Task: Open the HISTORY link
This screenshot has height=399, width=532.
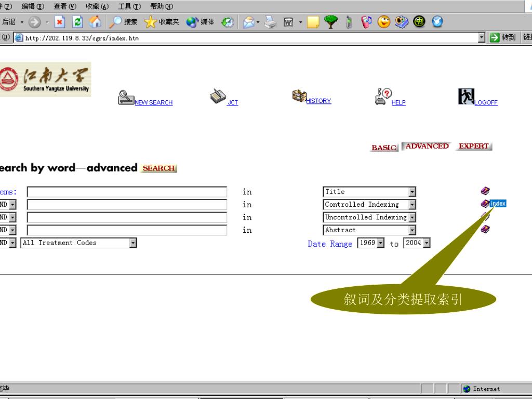Action: [318, 101]
